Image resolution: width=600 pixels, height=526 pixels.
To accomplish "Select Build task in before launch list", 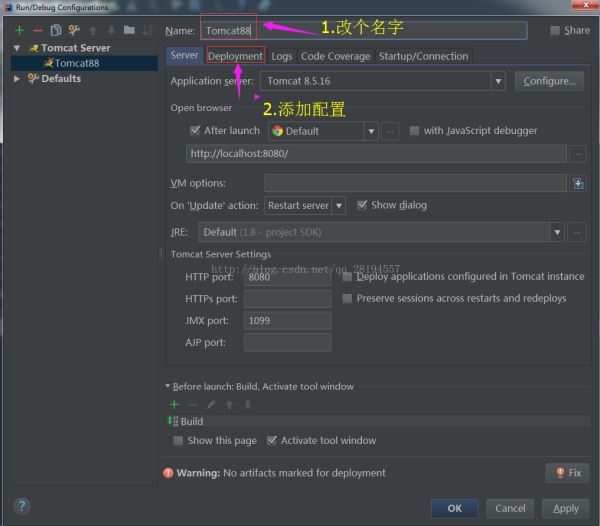I will coord(379,421).
